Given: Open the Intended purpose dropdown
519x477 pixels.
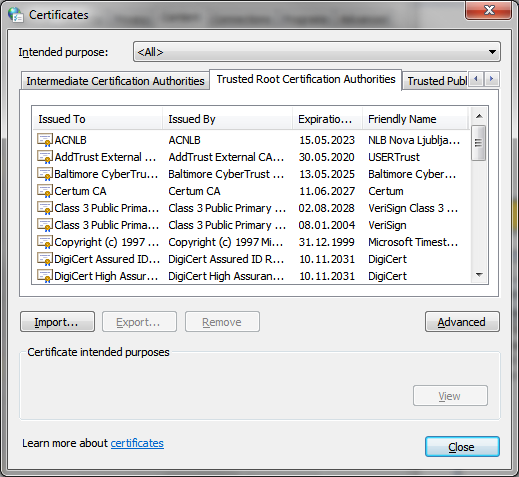Looking at the screenshot, I should click(x=317, y=52).
